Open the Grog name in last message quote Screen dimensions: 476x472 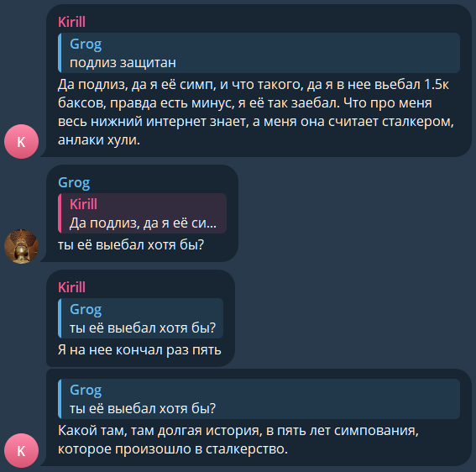86,390
